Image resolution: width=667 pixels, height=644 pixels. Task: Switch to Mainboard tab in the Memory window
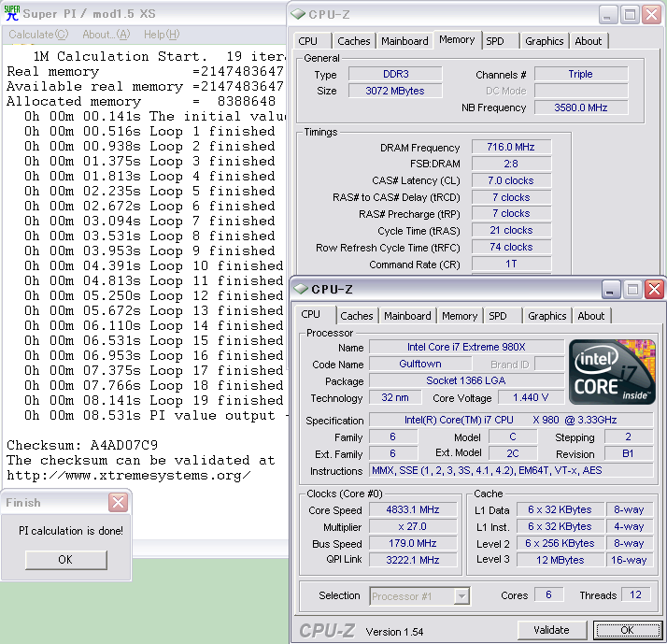click(404, 41)
